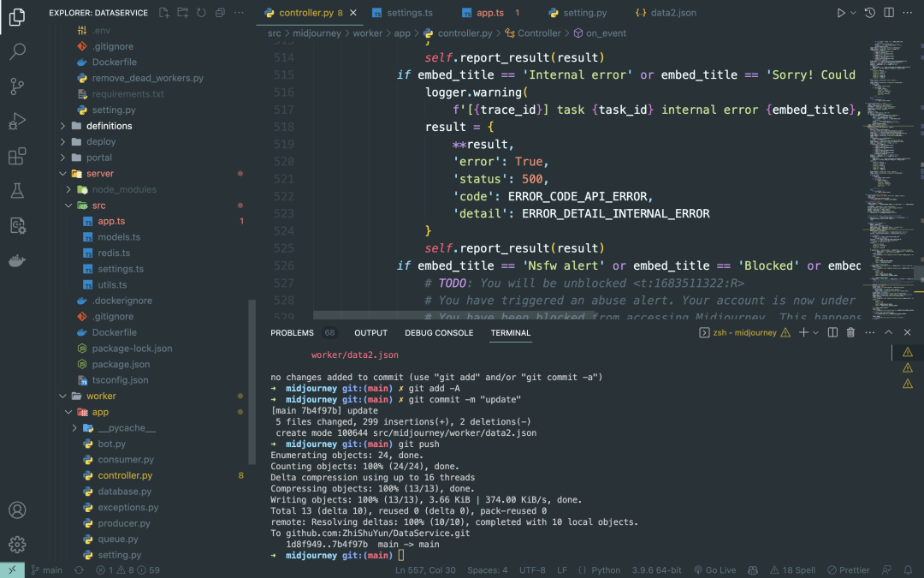
Task: Toggle maximize panel size chevron
Action: [889, 332]
